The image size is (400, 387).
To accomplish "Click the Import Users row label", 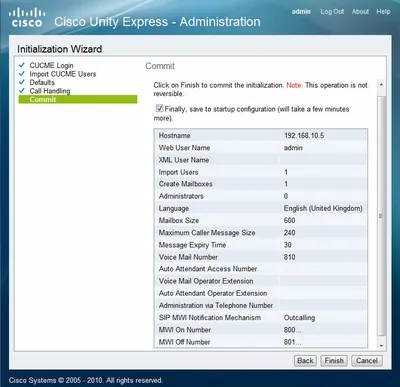I will tap(178, 172).
